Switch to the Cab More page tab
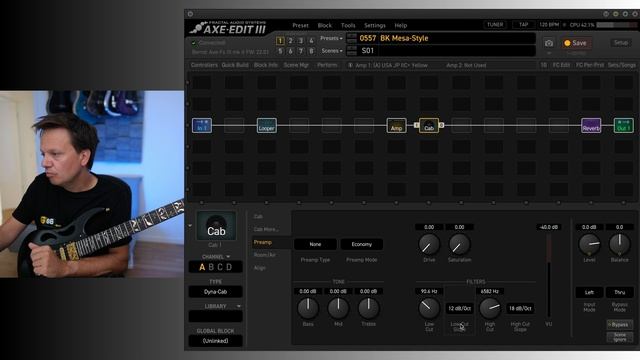 (x=266, y=229)
